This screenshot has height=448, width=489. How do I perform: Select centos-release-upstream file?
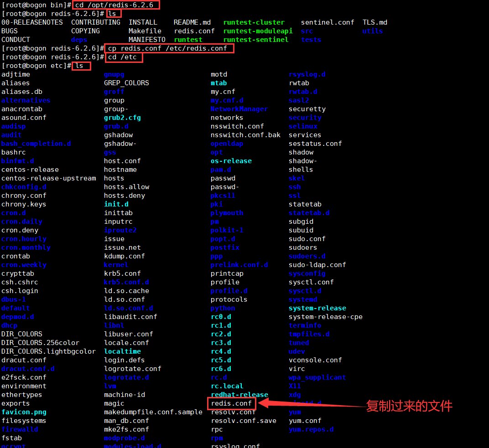click(x=49, y=178)
